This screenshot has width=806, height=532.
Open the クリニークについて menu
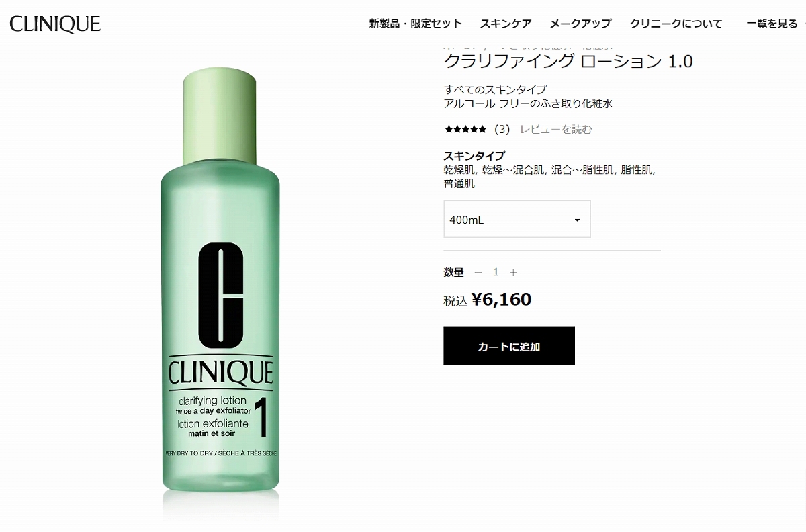tap(676, 24)
